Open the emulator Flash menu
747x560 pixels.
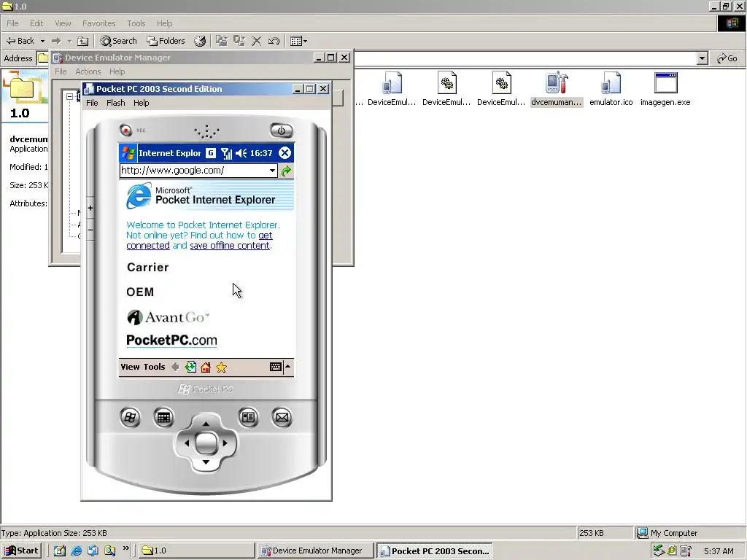(x=116, y=103)
